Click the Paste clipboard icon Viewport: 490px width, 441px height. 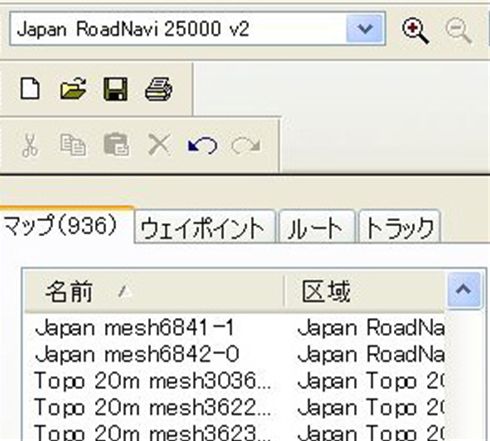[x=116, y=145]
